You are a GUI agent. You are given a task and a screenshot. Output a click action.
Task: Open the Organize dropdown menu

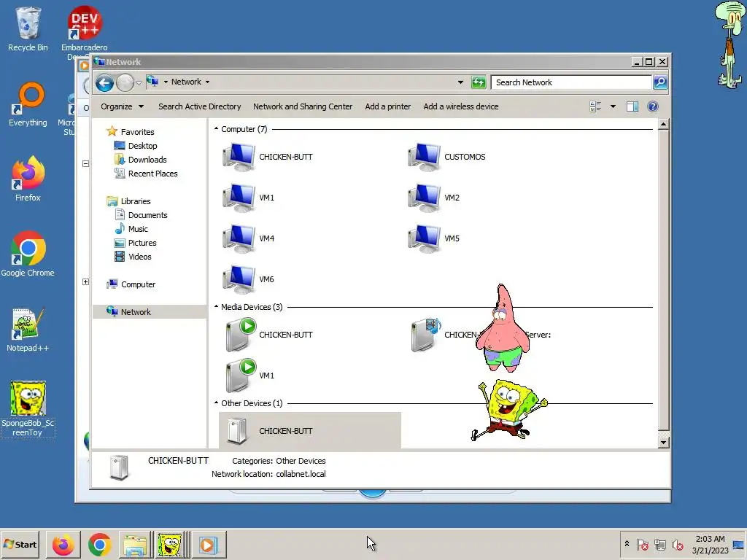point(122,106)
